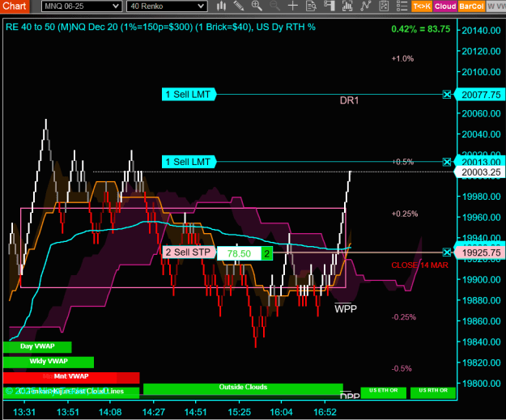Image resolution: width=506 pixels, height=420 pixels.
Task: Open the bar style candlestick icon
Action: [221, 6]
